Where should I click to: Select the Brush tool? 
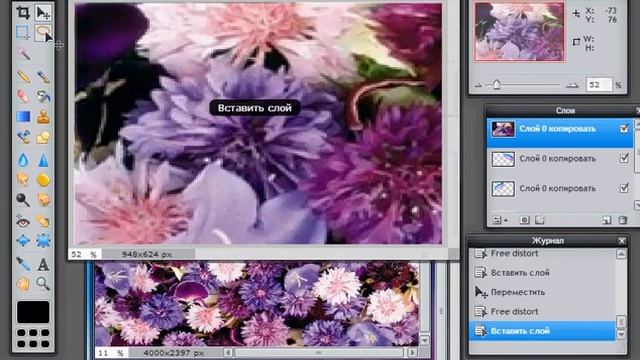(x=43, y=76)
